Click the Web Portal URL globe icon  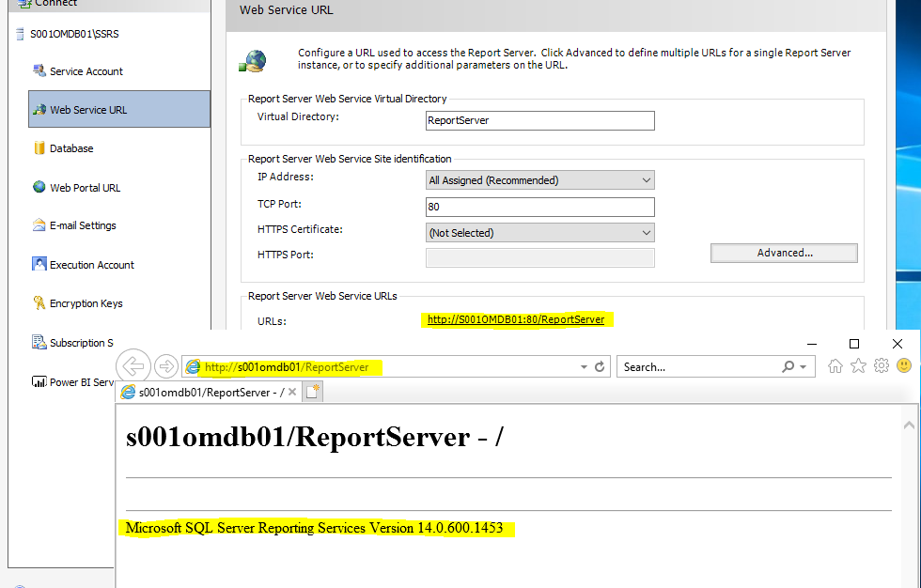39,187
